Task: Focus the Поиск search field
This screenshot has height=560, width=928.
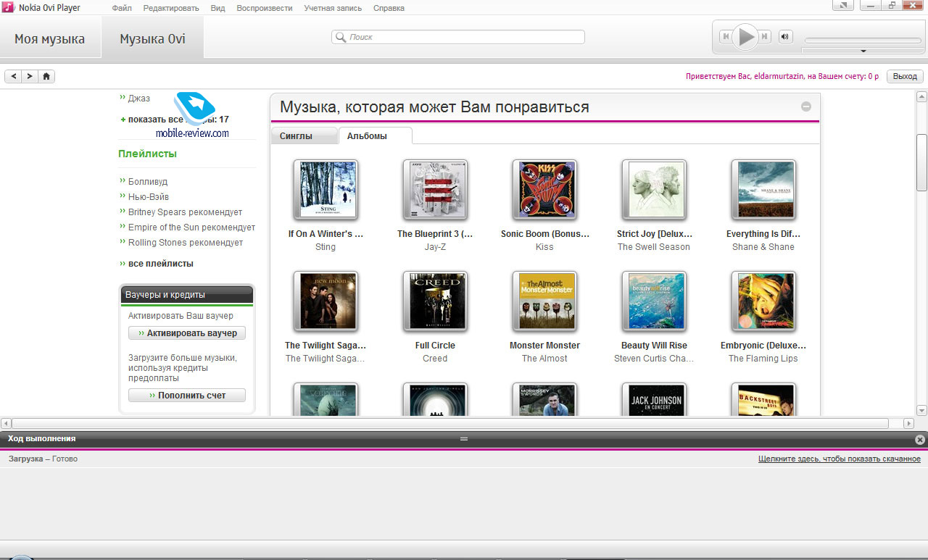Action: point(458,37)
